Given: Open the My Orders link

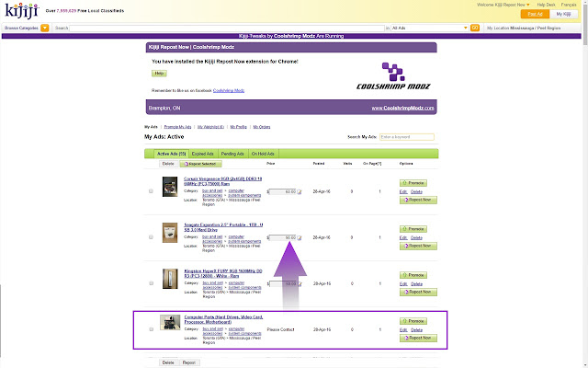Looking at the screenshot, I should [262, 127].
